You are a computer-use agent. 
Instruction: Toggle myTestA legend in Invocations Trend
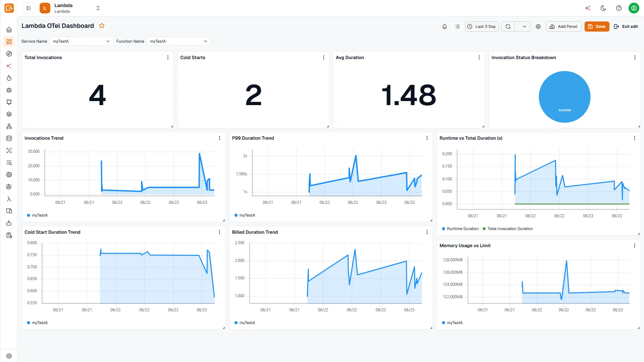[x=37, y=215]
